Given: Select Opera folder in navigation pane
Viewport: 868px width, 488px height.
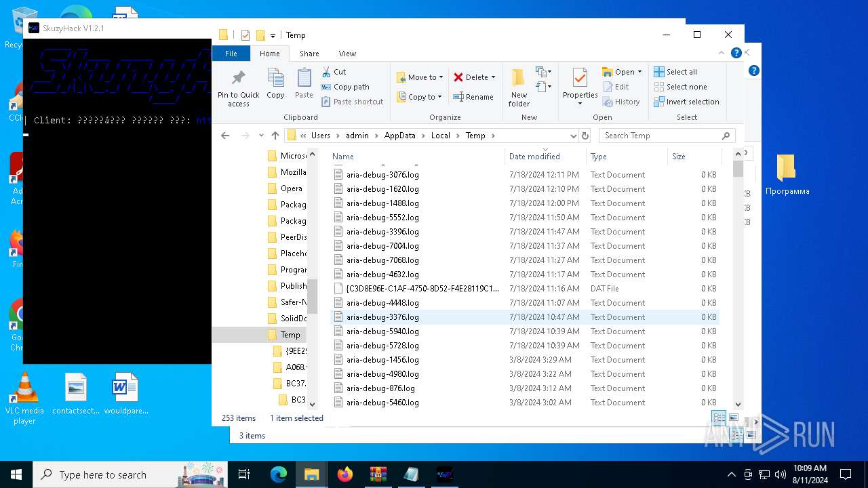Looking at the screenshot, I should click(285, 188).
